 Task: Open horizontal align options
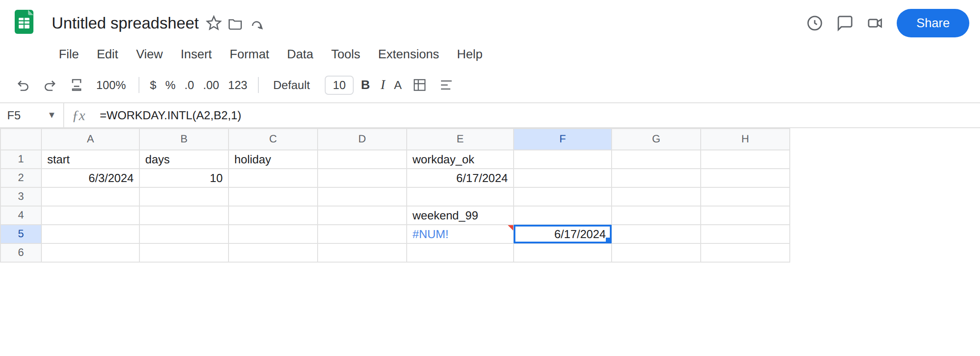446,85
